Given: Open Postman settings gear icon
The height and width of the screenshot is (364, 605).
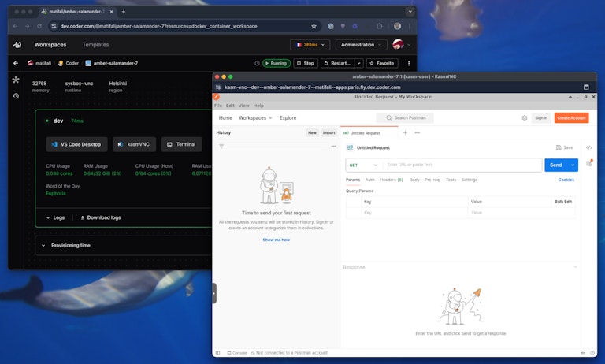Looking at the screenshot, I should tap(525, 117).
